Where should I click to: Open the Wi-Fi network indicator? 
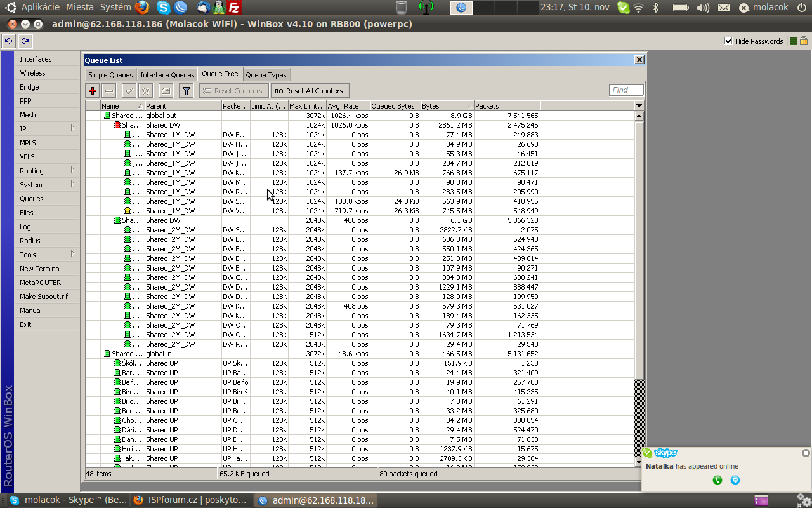click(638, 8)
